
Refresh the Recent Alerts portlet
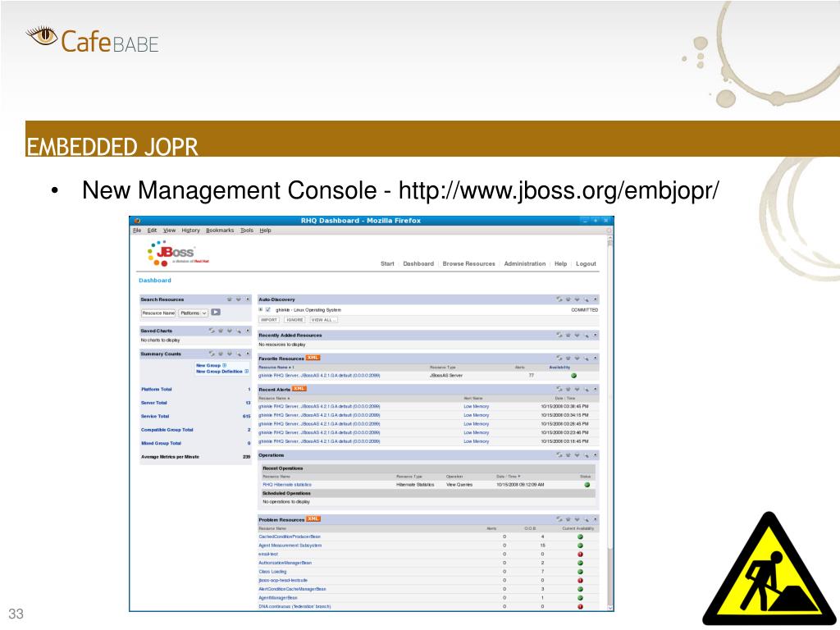(x=559, y=390)
